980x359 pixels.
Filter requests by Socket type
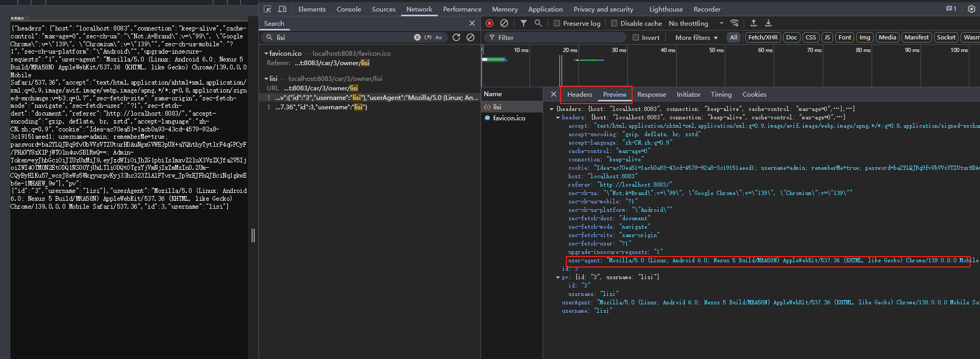(x=946, y=37)
